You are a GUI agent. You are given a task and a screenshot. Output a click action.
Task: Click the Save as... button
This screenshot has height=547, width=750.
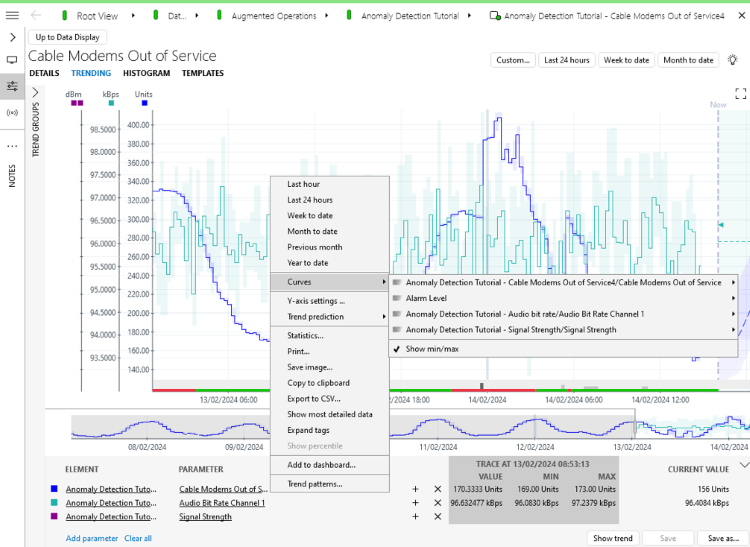[723, 538]
